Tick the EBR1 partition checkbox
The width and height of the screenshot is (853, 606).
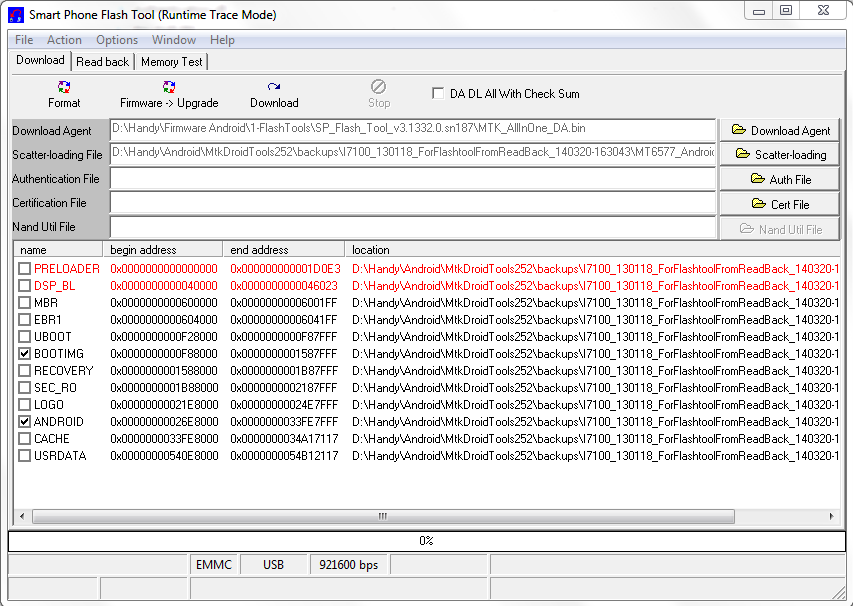24,320
